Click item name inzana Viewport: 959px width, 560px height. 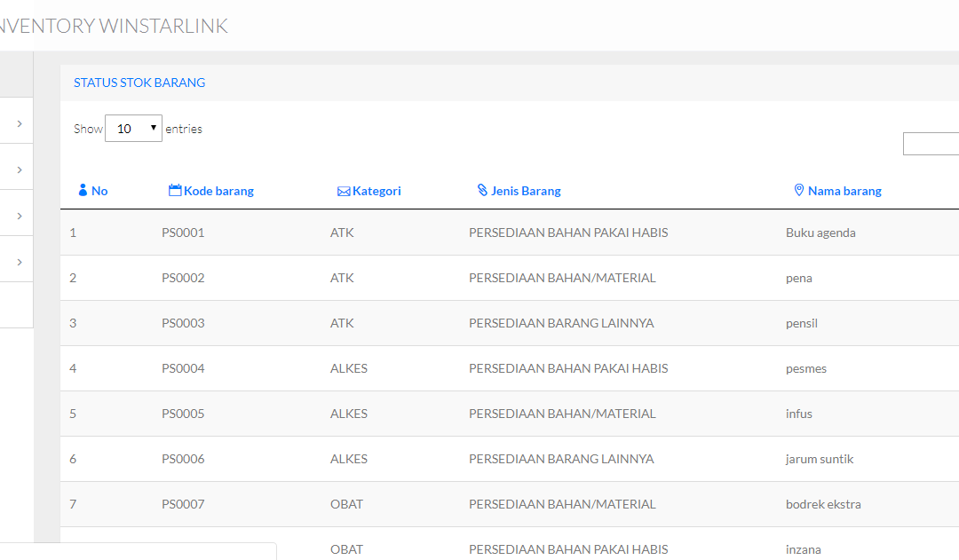803,549
